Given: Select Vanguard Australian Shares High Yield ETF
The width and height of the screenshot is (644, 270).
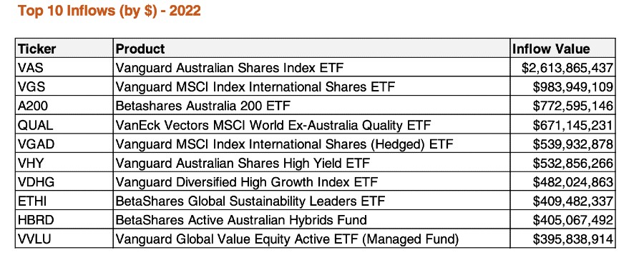Looking at the screenshot, I should point(311,162).
